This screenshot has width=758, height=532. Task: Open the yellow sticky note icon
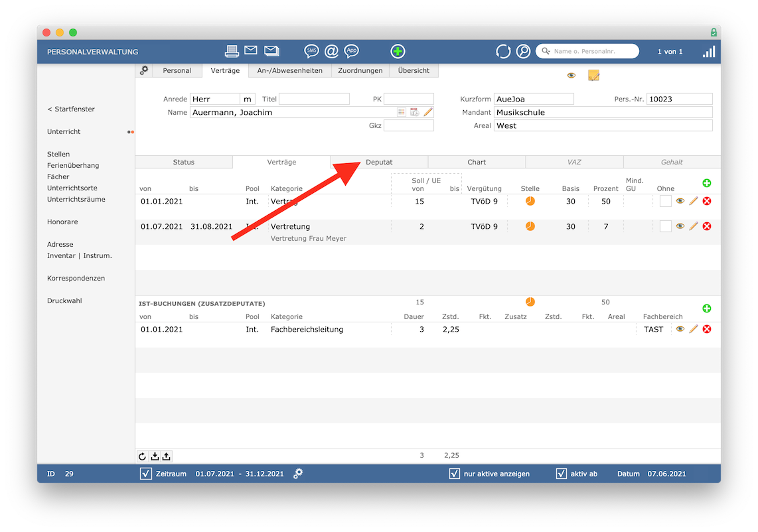(x=593, y=76)
